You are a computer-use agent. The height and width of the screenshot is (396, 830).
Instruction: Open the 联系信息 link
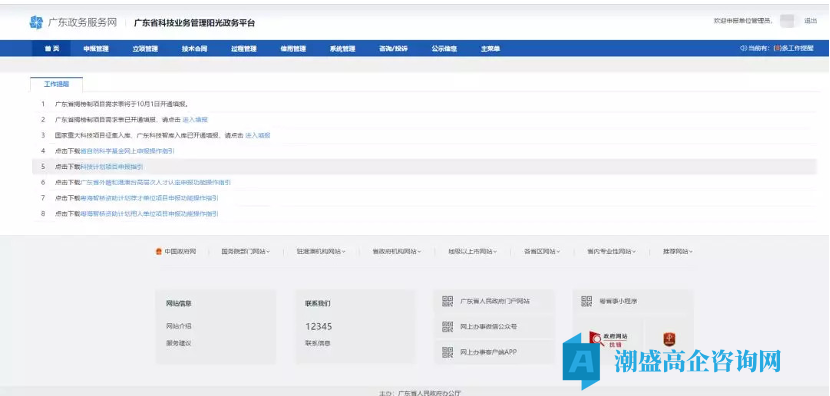point(318,343)
